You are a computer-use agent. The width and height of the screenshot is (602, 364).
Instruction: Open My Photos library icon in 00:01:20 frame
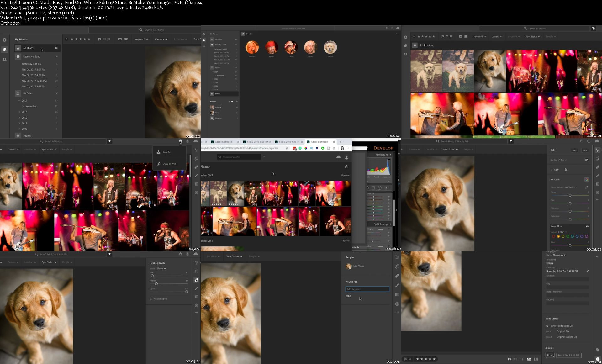4,50
